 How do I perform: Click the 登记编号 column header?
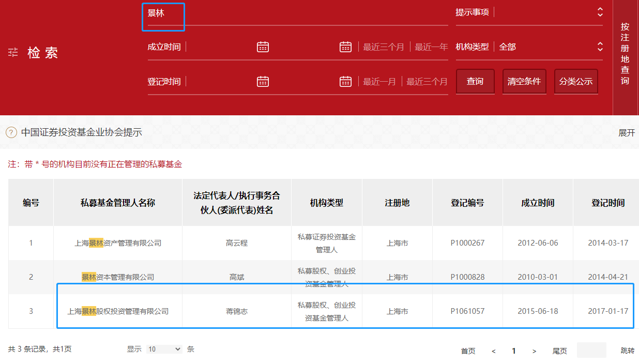467,203
